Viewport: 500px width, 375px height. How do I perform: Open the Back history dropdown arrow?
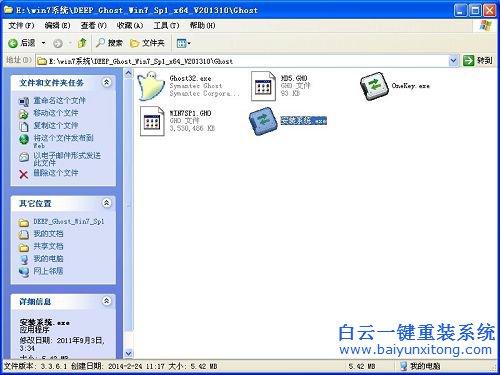tap(43, 43)
